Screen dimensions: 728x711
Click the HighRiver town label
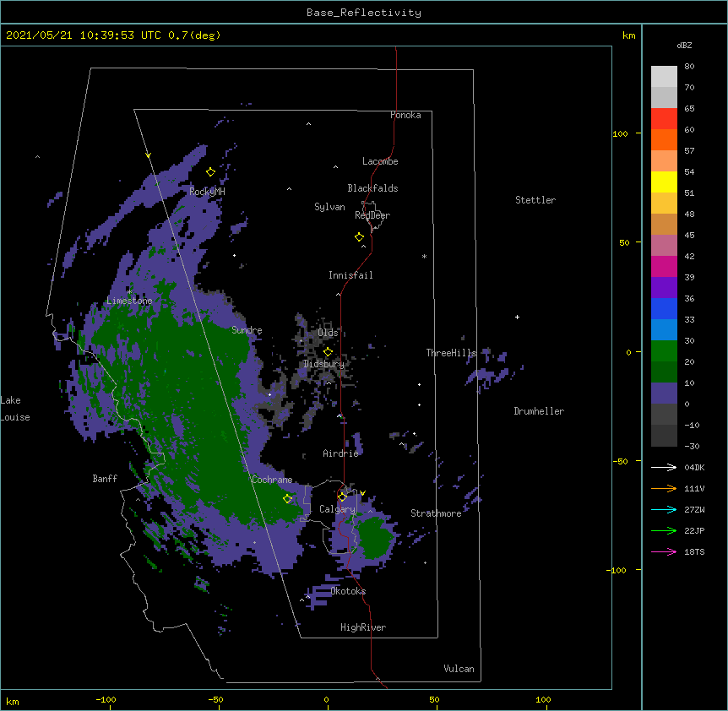coord(363,627)
